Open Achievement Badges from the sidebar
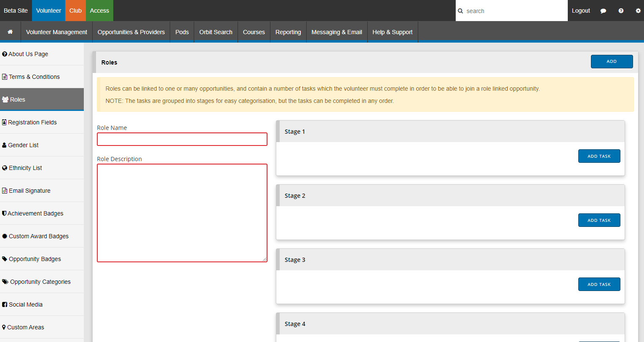The height and width of the screenshot is (342, 644). pyautogui.click(x=35, y=213)
